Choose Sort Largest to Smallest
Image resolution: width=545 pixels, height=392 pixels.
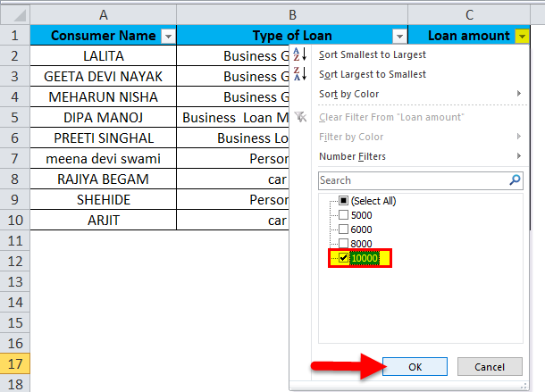373,74
